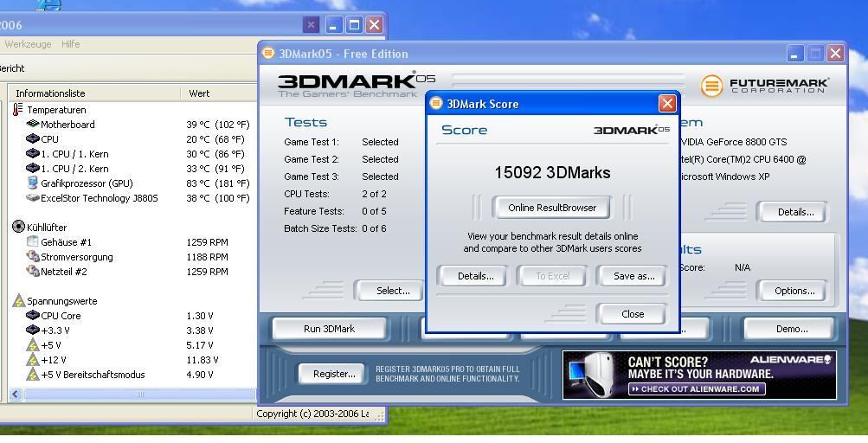The width and height of the screenshot is (868, 443).
Task: Click the Select... tests button
Action: coord(390,291)
